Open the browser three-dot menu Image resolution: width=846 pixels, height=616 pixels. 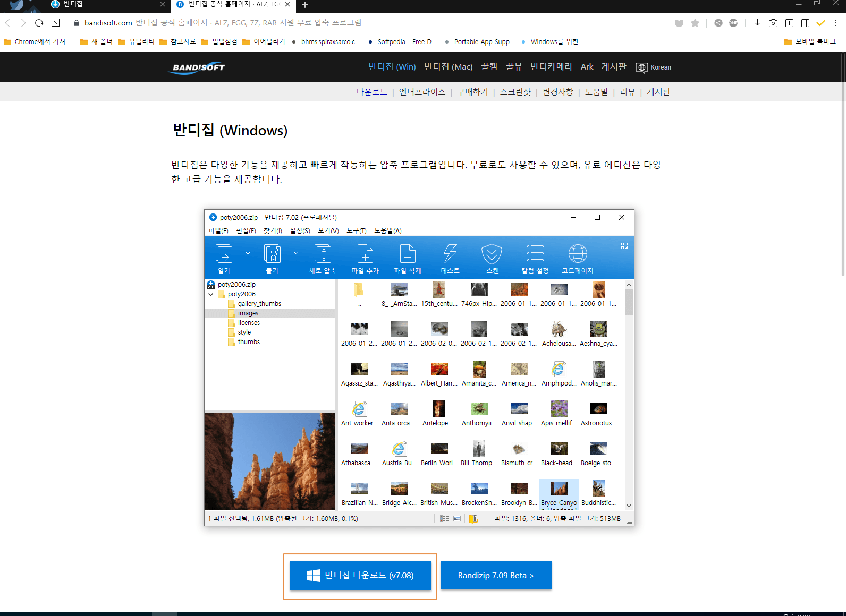(836, 23)
